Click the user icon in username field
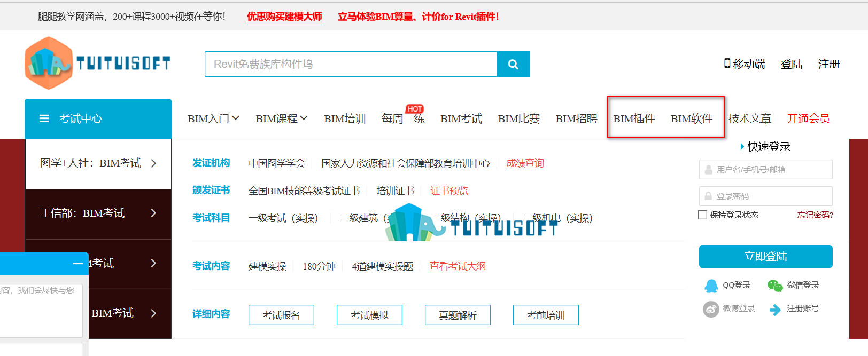Image resolution: width=868 pixels, height=356 pixels. tap(708, 170)
